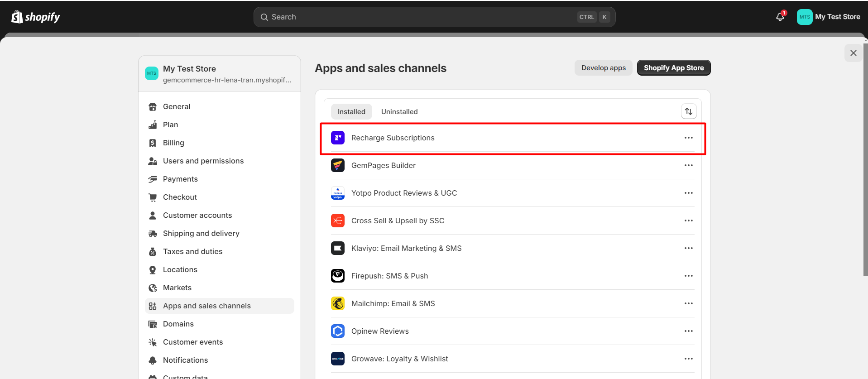Select the Installed tab
This screenshot has height=379, width=868.
[x=351, y=112]
